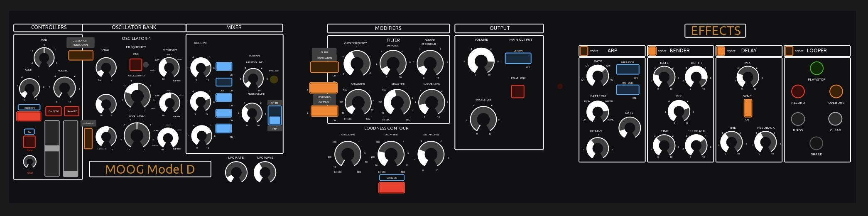Click the Voice Detune knob

coord(483,119)
